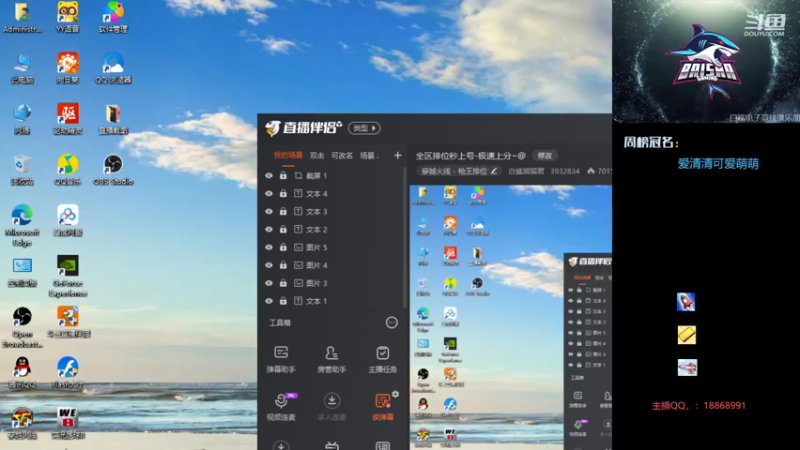Open Recycle Bin desktop icon
800x450 pixels.
pos(22,170)
